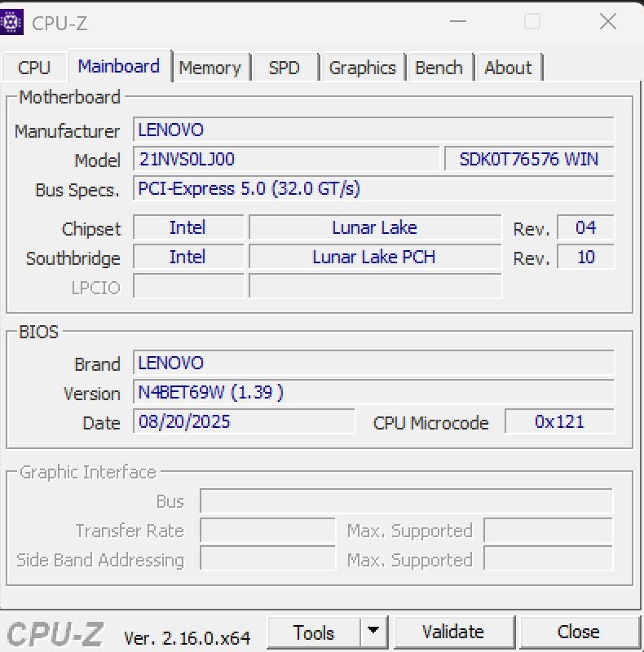
Task: Select the Model field 21NVS0LJ00
Action: point(285,159)
